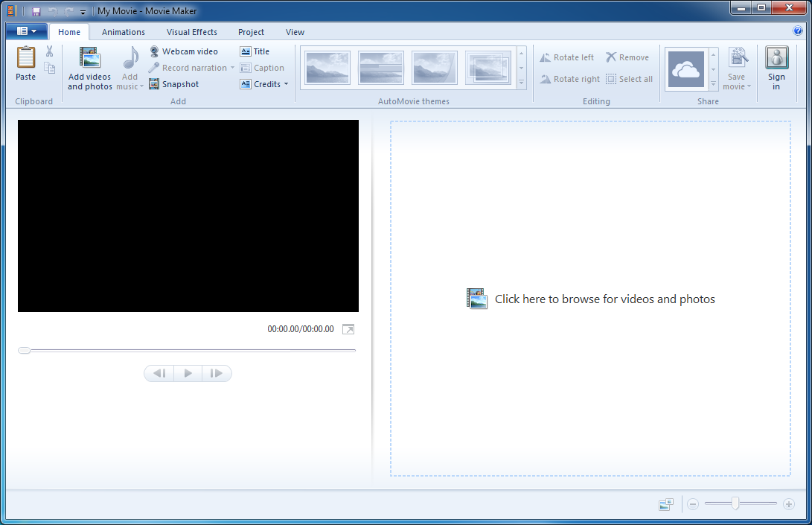Click the Undo arrow in title bar

52,11
